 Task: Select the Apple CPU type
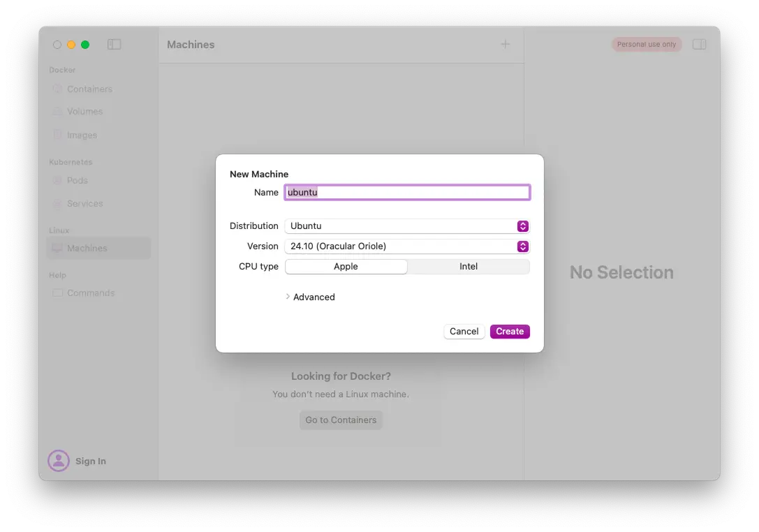point(346,266)
